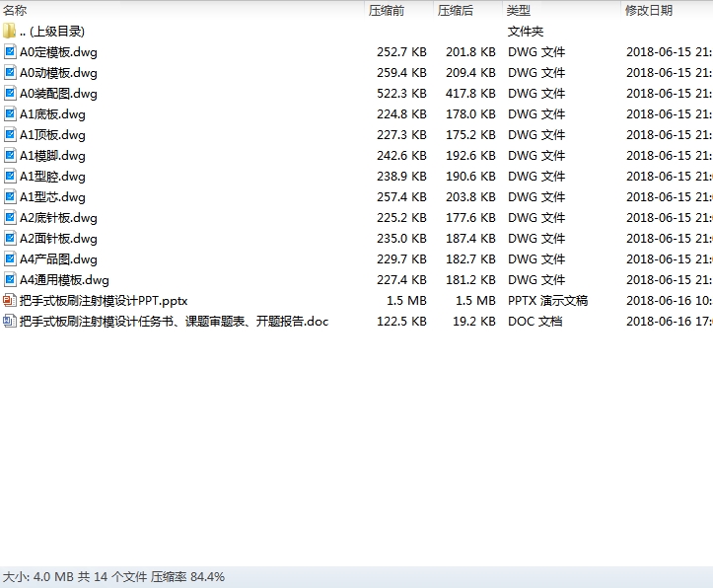The image size is (713, 588).
Task: Click the A2底针板.dwg file icon
Action: point(10,217)
